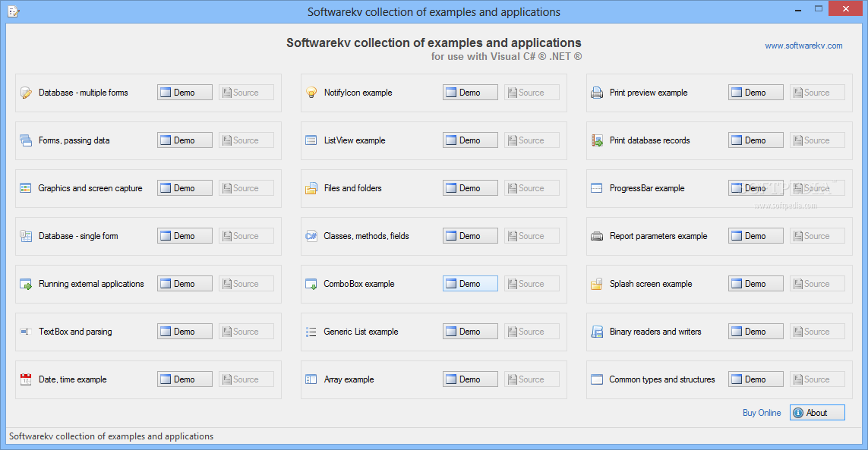Run Demo for Print database records
This screenshot has height=450, width=868.
[756, 140]
